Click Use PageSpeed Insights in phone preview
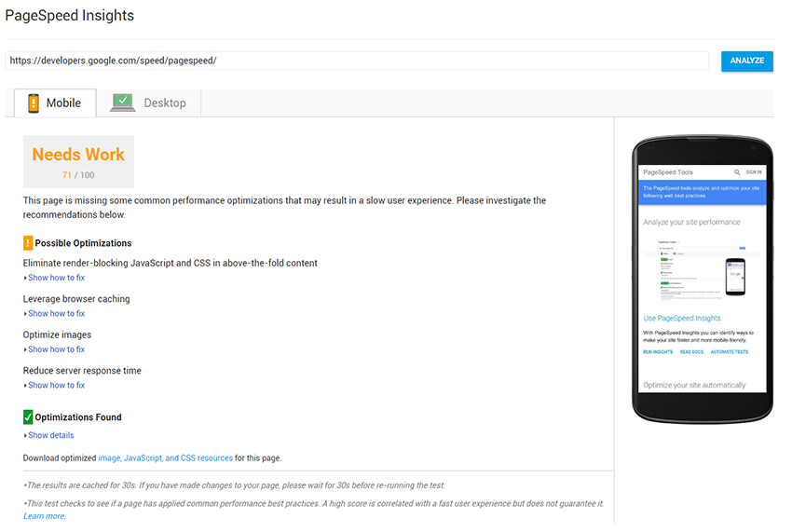This screenshot has width=792, height=532. click(682, 318)
